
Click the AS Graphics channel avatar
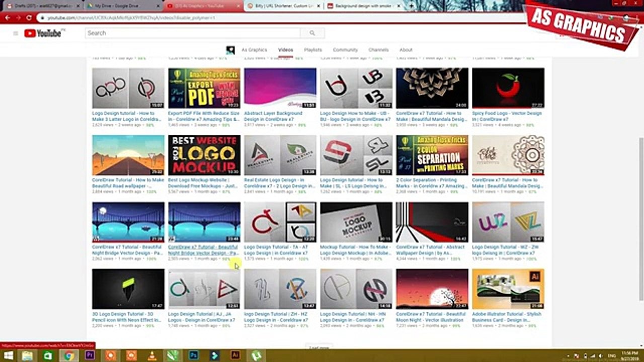(x=230, y=50)
